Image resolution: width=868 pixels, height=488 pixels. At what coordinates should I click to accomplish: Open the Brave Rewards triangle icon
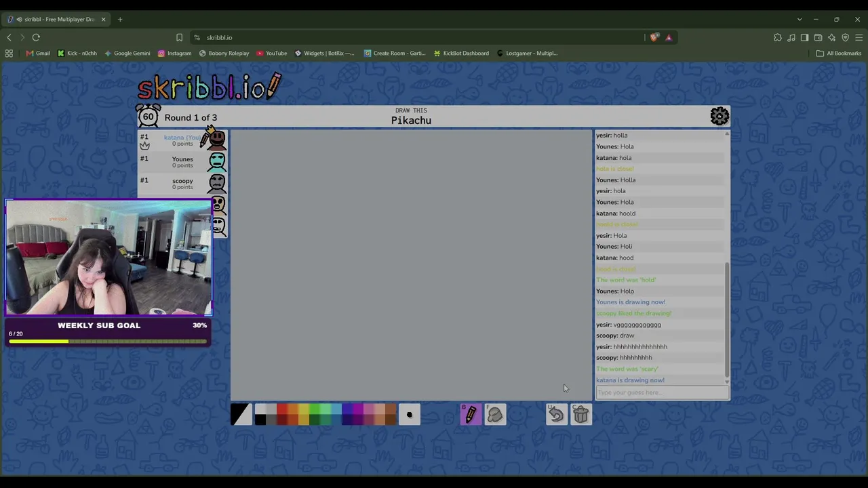(669, 37)
